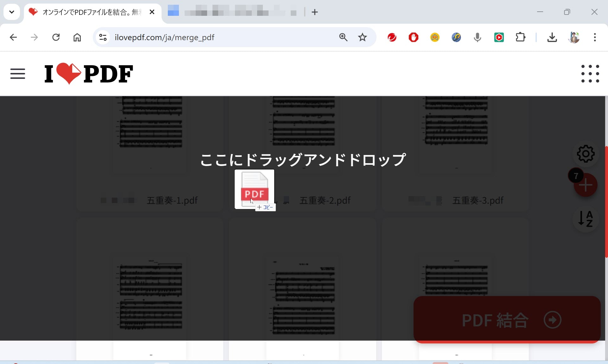Open the nine-dot tools grid menu
This screenshot has width=608, height=364.
[590, 74]
